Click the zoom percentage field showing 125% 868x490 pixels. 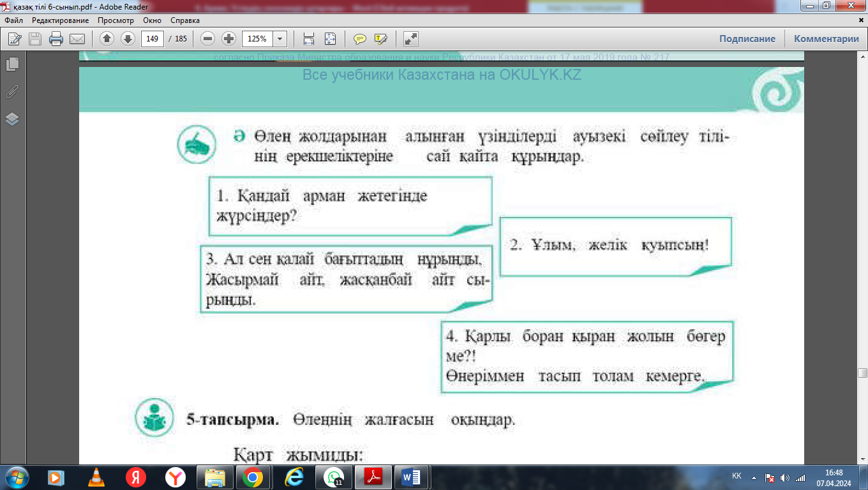[258, 39]
